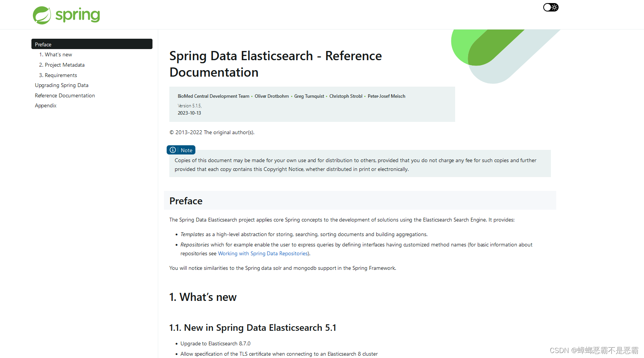Click the 'Preface' section heading

pyautogui.click(x=186, y=201)
